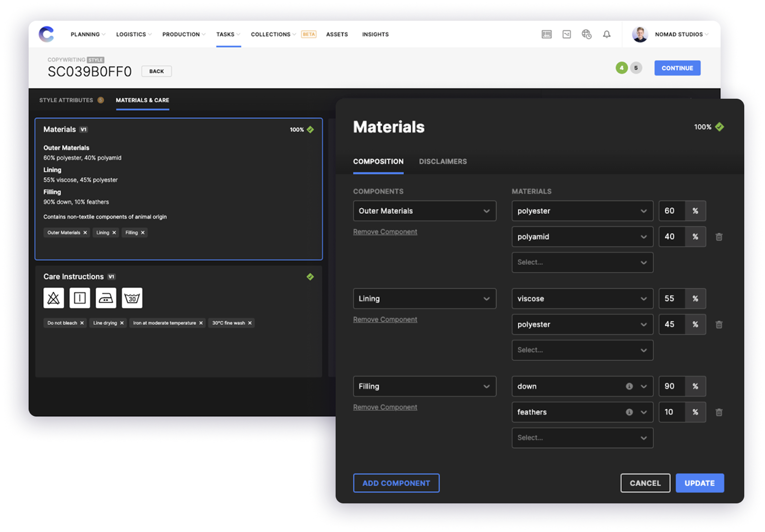Open the Nomad Studios account menu
Viewport: 765px width, 532px height.
click(682, 34)
